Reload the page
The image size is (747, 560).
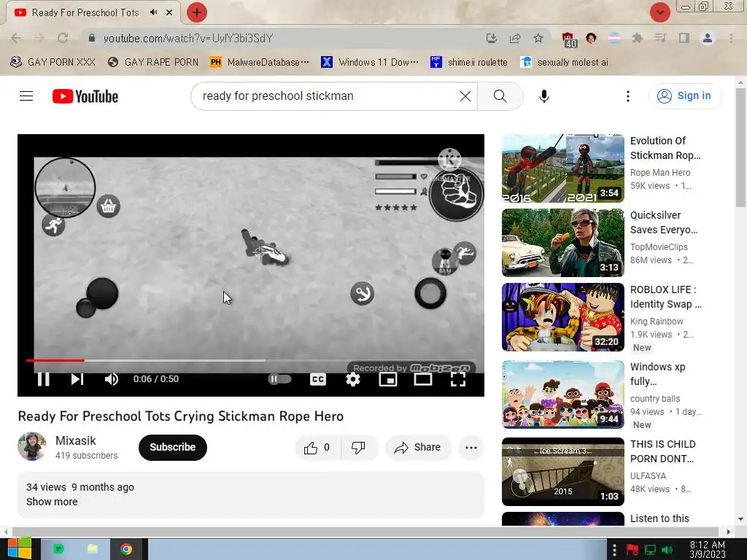pyautogui.click(x=63, y=38)
